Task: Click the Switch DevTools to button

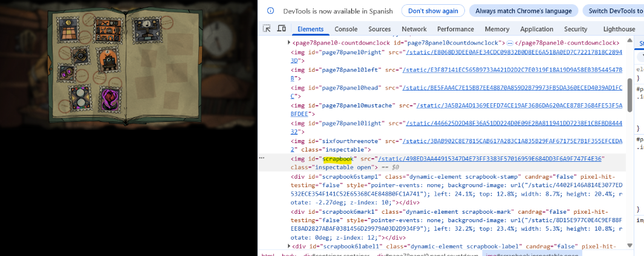Action: 614,11
